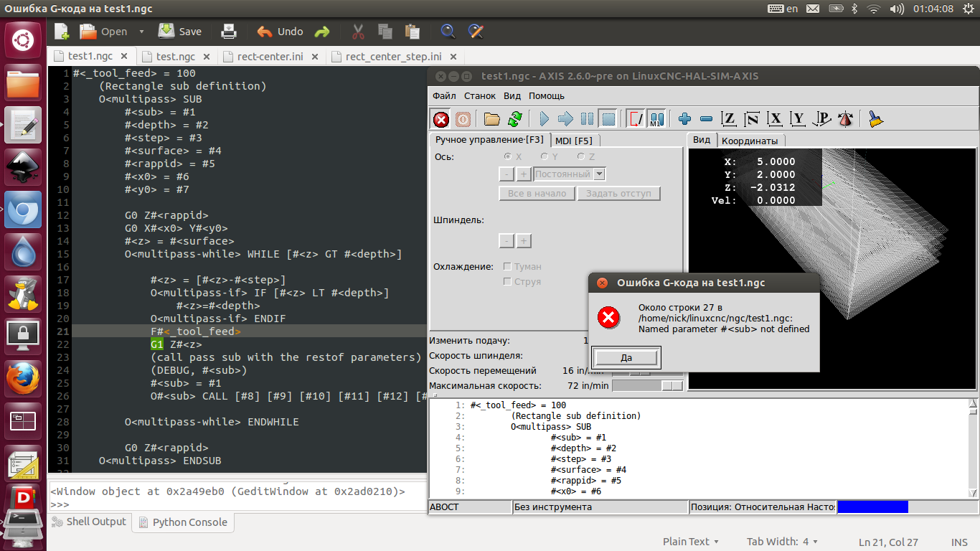Select the Z view icon
The image size is (980, 551).
pos(729,119)
